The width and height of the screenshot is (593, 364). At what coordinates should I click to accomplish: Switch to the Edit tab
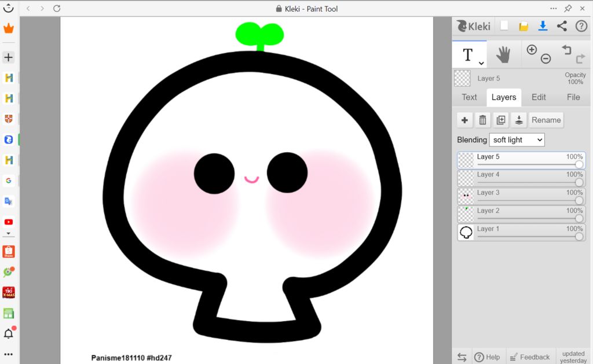tap(539, 97)
